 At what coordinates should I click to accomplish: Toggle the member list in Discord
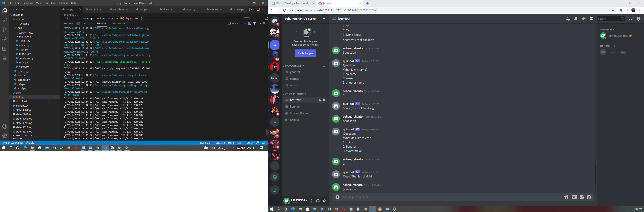tap(591, 18)
